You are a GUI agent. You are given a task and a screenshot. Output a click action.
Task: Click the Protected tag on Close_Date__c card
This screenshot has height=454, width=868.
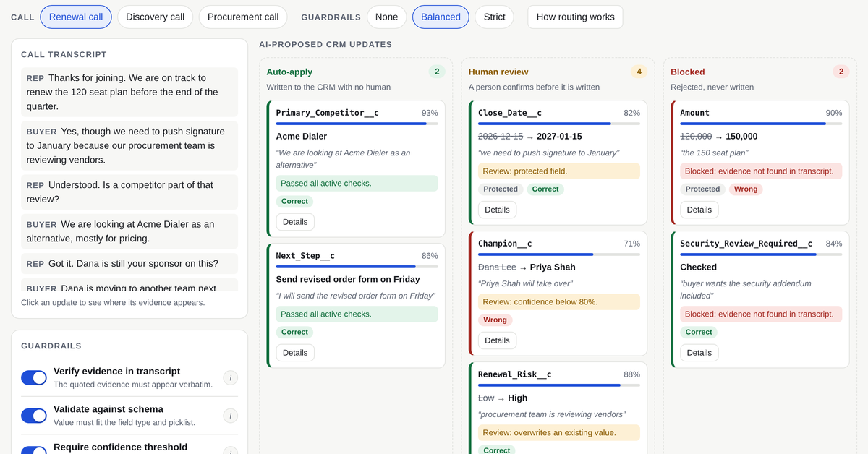coord(501,189)
